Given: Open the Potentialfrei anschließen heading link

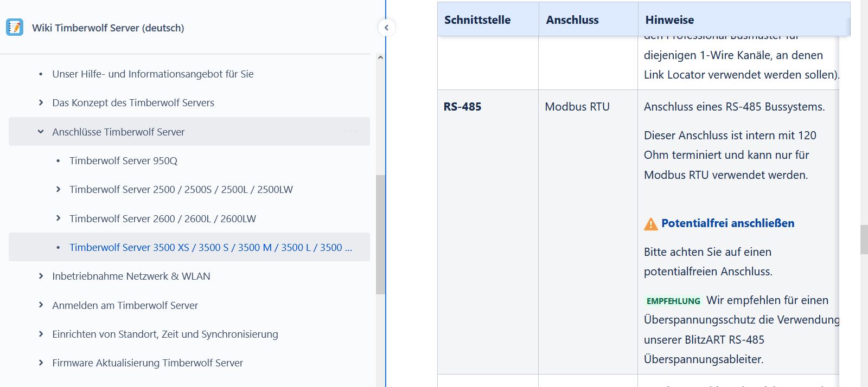Looking at the screenshot, I should click(x=727, y=223).
